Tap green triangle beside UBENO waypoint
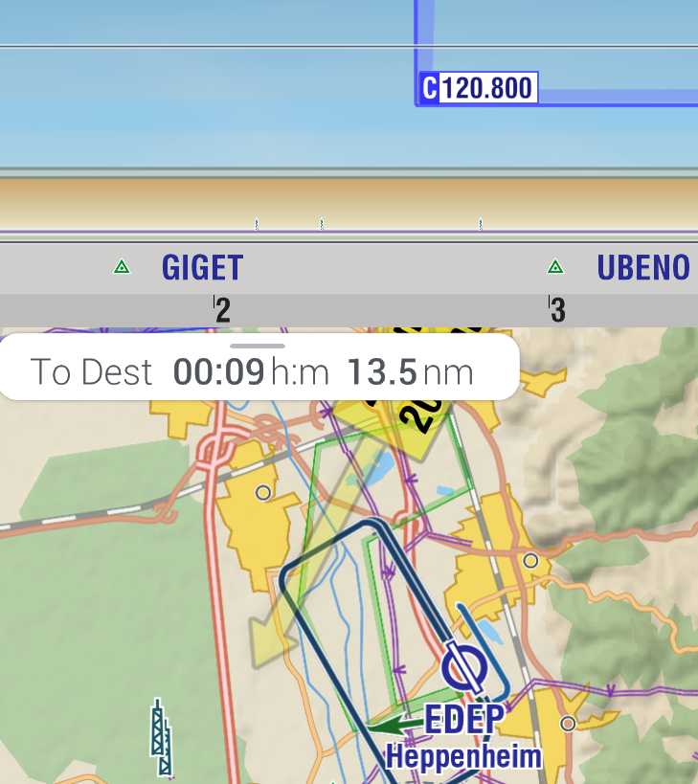 [x=554, y=267]
